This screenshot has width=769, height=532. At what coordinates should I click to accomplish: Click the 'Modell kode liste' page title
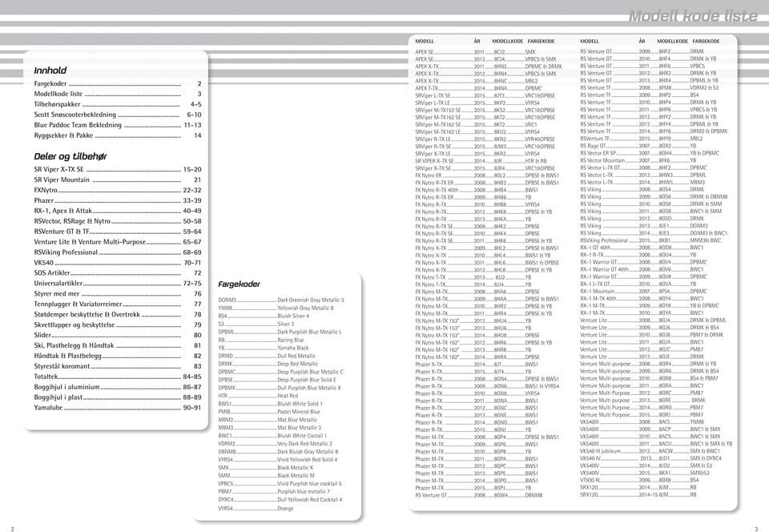pos(693,16)
